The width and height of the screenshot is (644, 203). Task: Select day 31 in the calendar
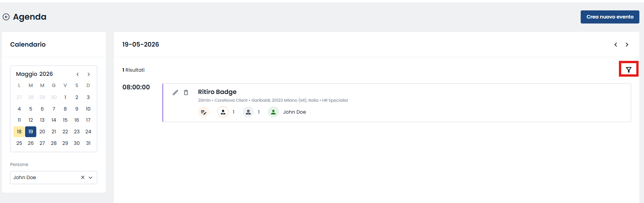[88, 143]
